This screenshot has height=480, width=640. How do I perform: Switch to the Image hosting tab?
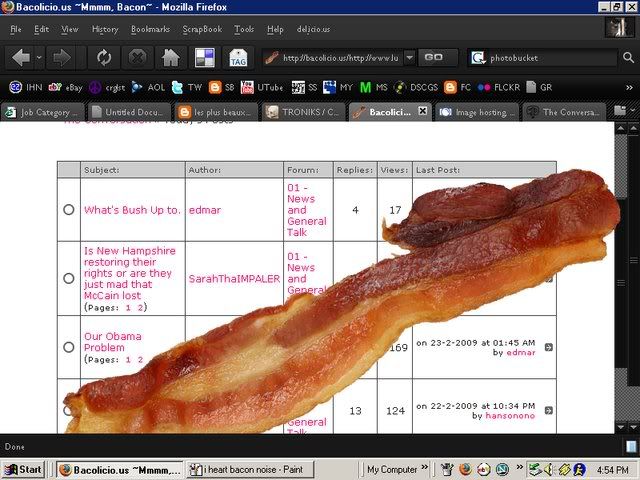pos(477,112)
